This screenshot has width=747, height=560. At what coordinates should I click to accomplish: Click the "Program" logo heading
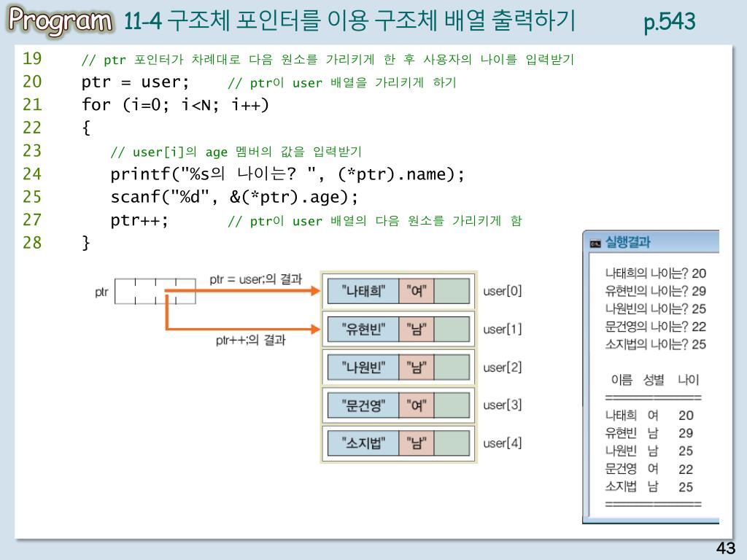pyautogui.click(x=61, y=20)
